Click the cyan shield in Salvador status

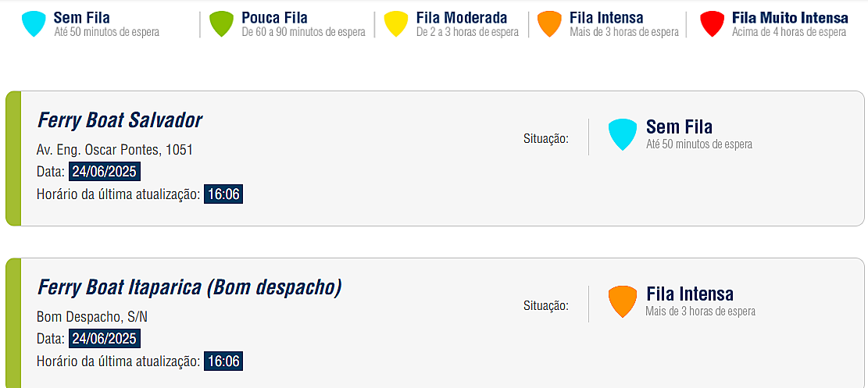pyautogui.click(x=623, y=134)
